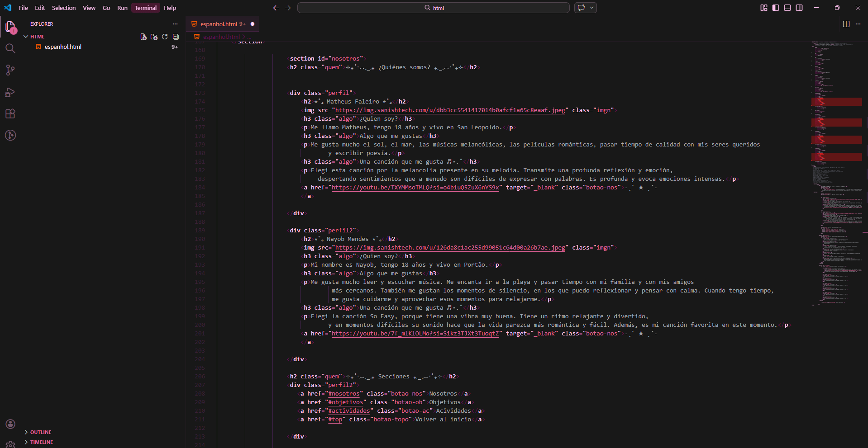Toggle the bottom panel visibility
868x448 pixels.
787,8
